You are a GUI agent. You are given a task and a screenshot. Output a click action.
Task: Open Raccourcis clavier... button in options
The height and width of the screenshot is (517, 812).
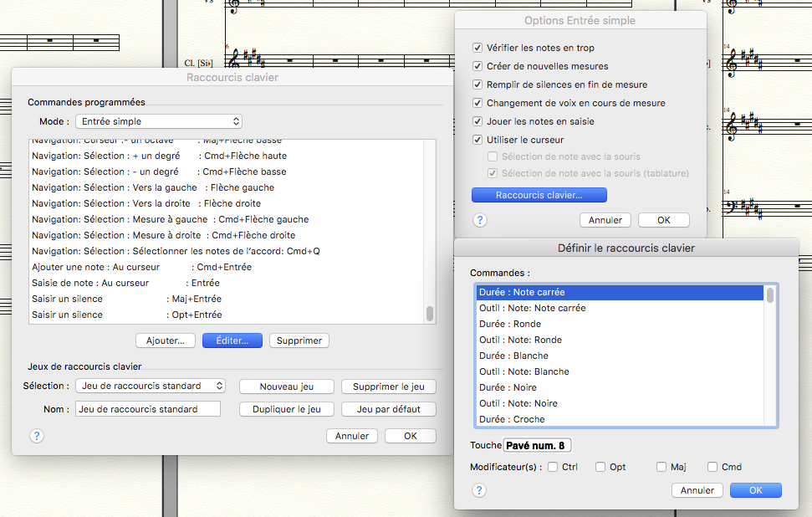pos(539,195)
